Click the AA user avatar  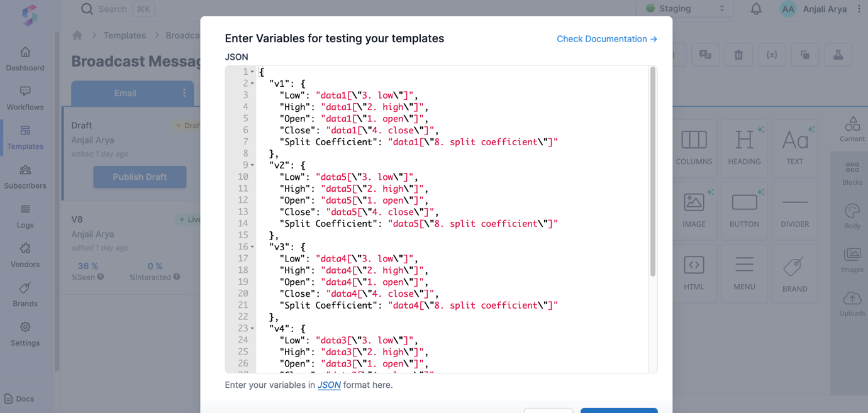click(787, 9)
